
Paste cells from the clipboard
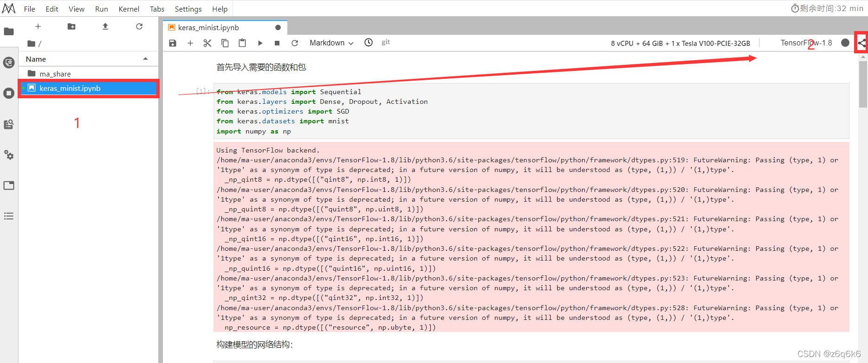[x=242, y=43]
